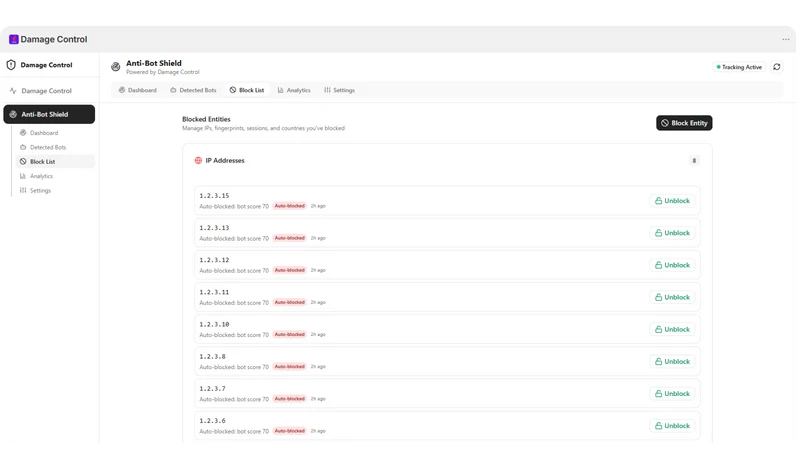Click the IP address text 1.2.3.11
The height and width of the screenshot is (450, 800).
click(214, 292)
